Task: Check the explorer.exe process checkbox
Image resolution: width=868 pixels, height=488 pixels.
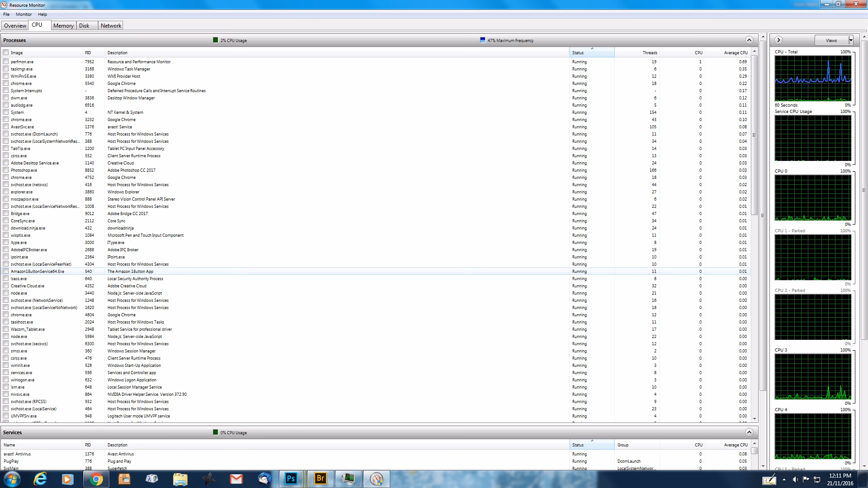Action: (x=6, y=192)
